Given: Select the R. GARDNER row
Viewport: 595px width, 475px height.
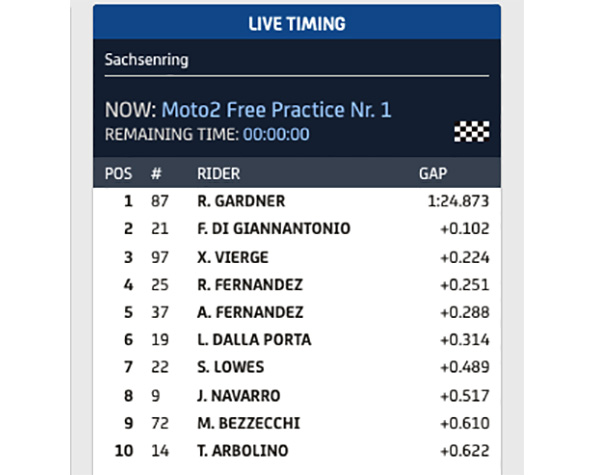Looking at the screenshot, I should [297, 201].
